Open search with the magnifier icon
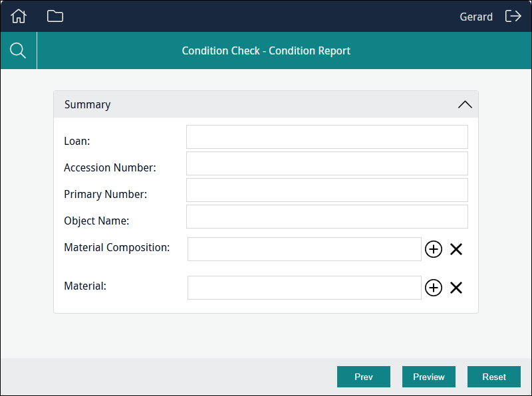The height and width of the screenshot is (396, 532). click(19, 50)
